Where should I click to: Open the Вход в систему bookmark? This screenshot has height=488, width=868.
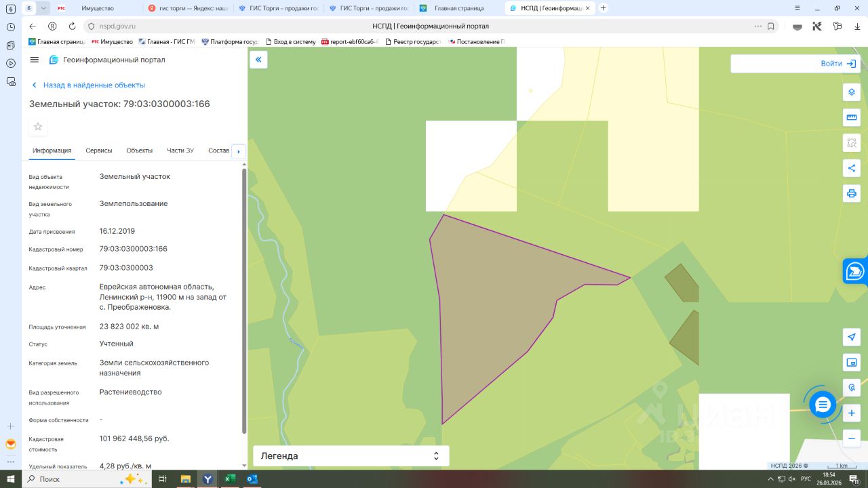(290, 42)
